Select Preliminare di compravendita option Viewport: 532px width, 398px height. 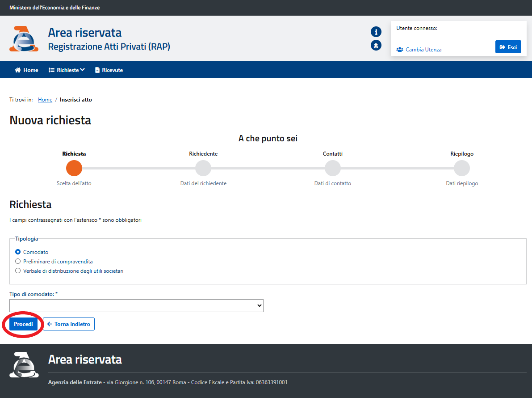pos(18,262)
